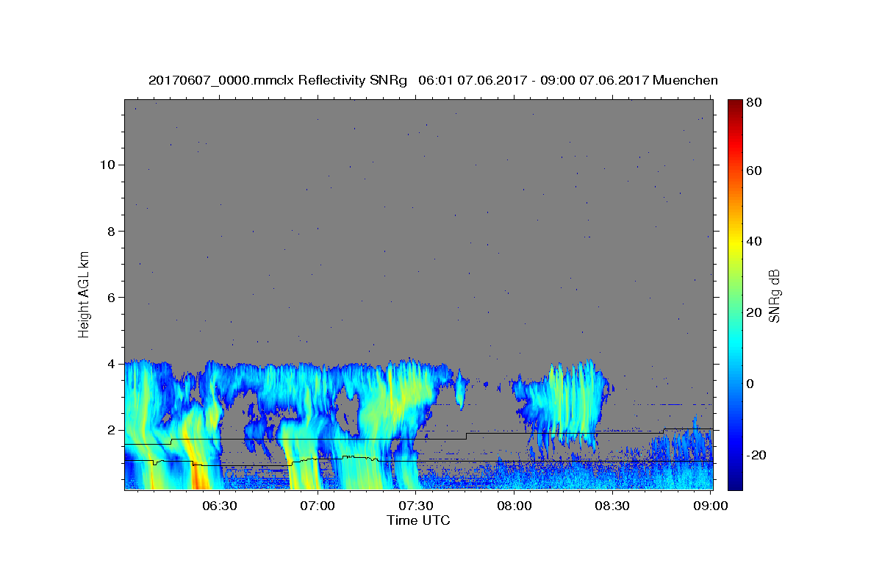Image resolution: width=882 pixels, height=588 pixels.
Task: Click the dark blue bottom of the colorbar
Action: (x=734, y=481)
